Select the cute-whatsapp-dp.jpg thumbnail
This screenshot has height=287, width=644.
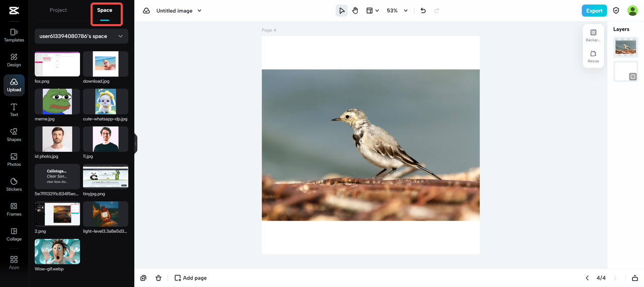106,102
